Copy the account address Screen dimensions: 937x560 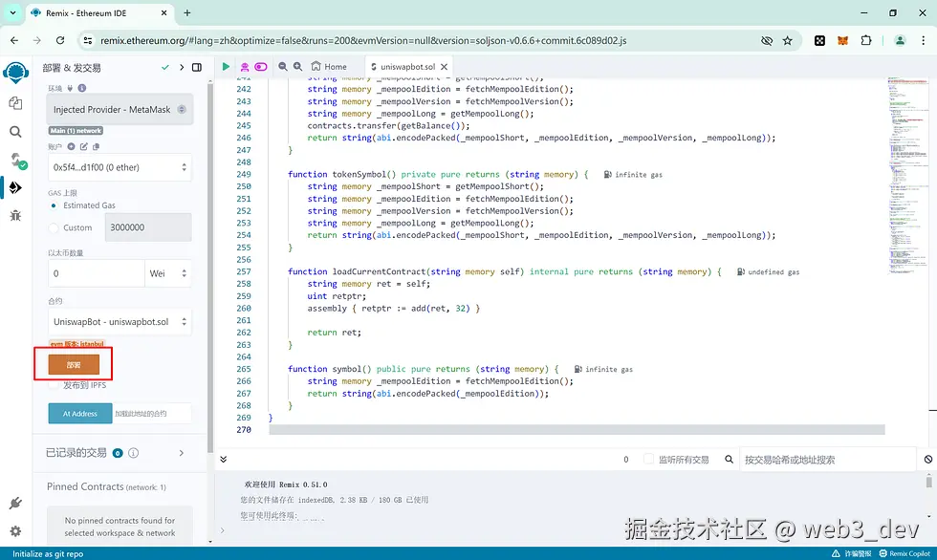pos(97,146)
